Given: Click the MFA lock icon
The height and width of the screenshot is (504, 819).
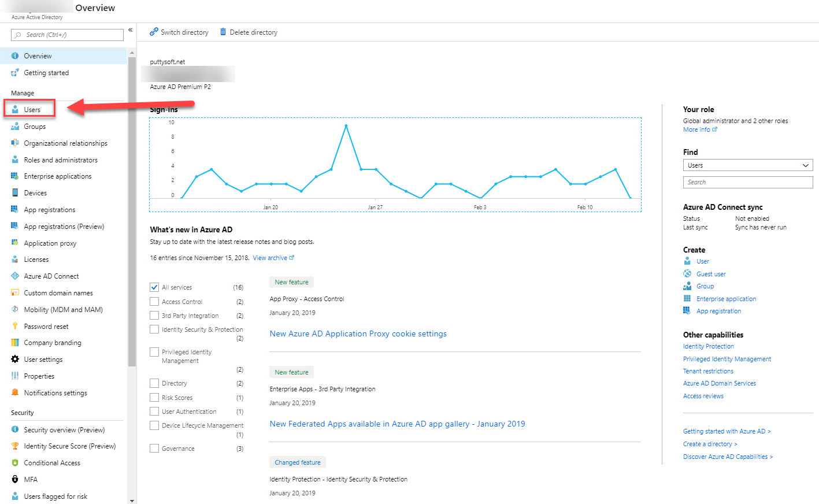Looking at the screenshot, I should point(15,480).
